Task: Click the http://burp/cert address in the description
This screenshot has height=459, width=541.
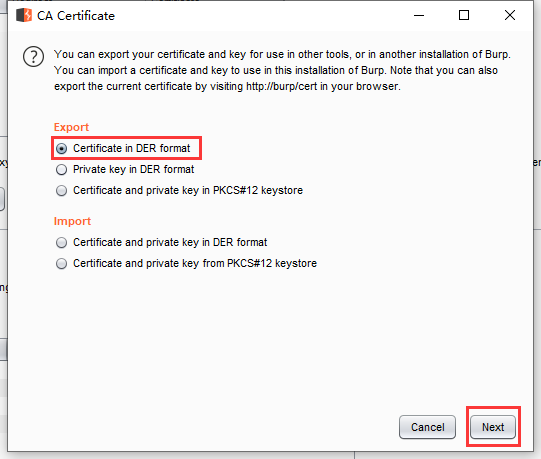Action: (282, 86)
